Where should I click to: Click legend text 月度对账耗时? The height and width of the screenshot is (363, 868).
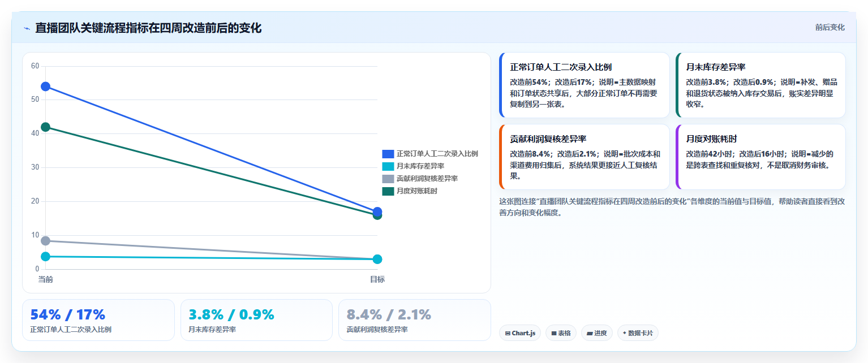(x=417, y=191)
